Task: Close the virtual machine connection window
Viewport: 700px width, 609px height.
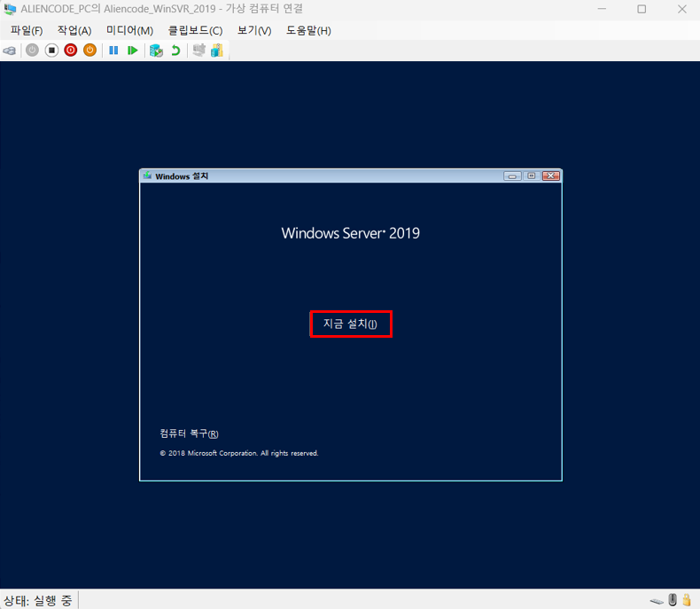Action: click(681, 9)
